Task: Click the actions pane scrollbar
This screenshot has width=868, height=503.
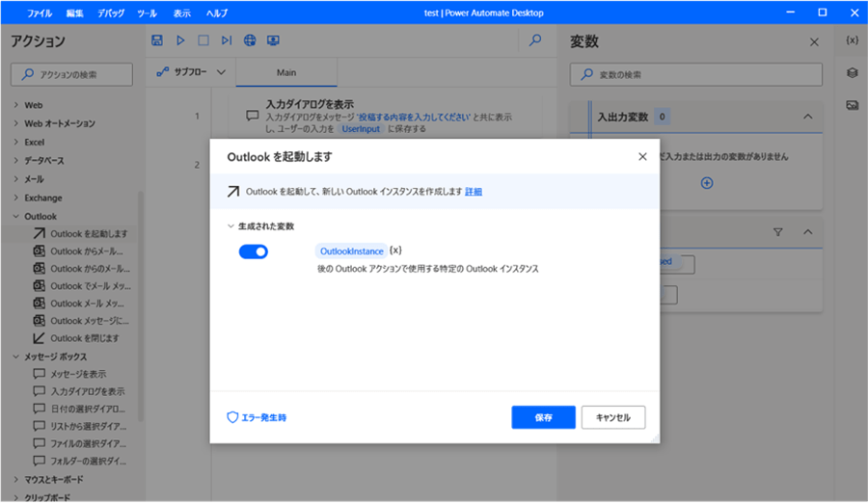Action: point(141,307)
